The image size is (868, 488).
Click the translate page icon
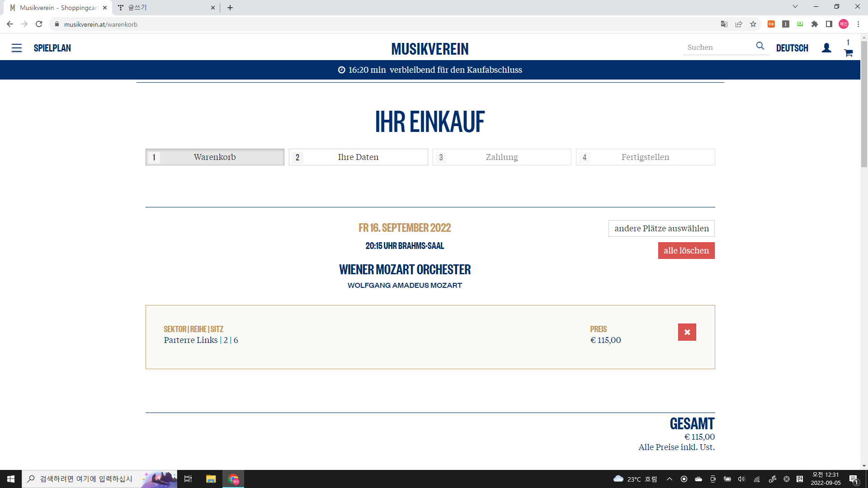[724, 24]
